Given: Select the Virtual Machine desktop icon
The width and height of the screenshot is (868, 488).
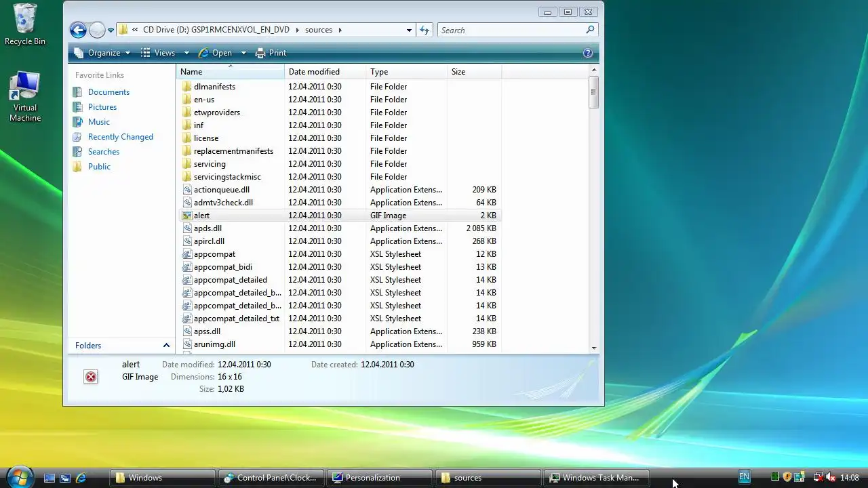Looking at the screenshot, I should (25, 97).
